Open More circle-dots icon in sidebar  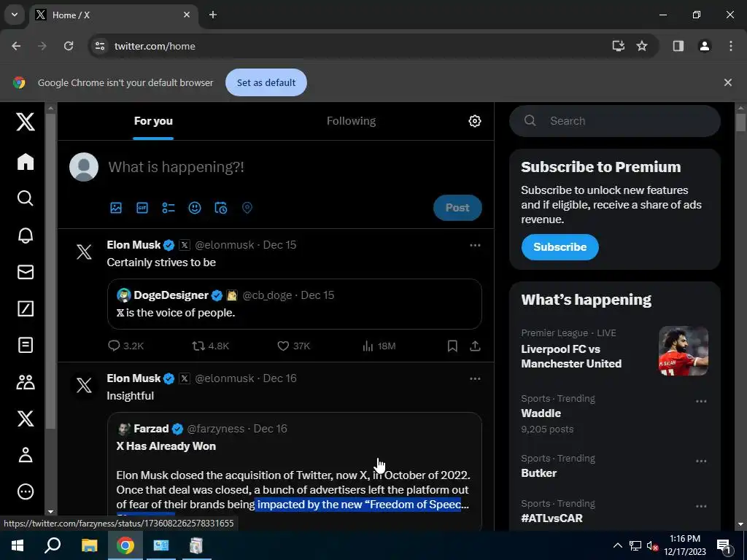pos(26,491)
